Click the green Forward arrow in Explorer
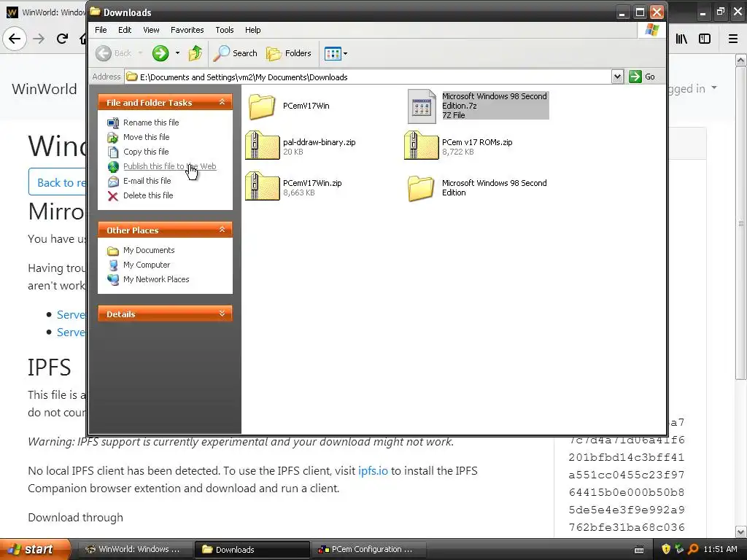Viewport: 747px width, 560px height. (160, 53)
